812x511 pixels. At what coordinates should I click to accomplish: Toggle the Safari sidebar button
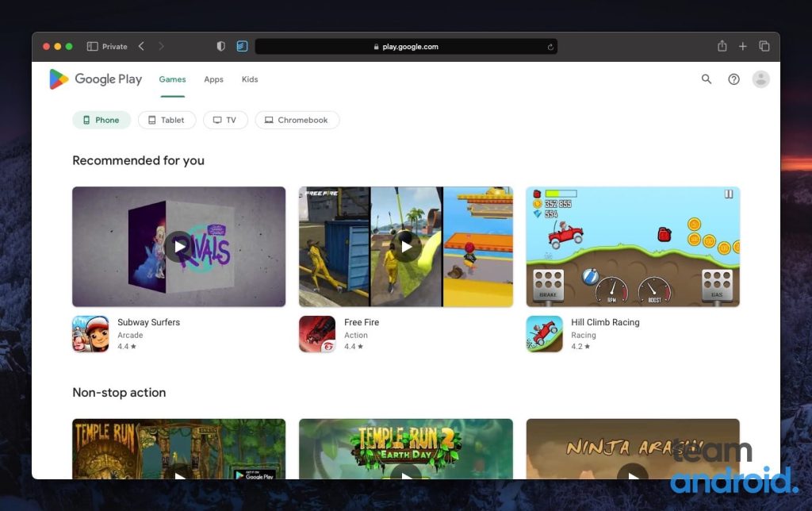tap(92, 47)
